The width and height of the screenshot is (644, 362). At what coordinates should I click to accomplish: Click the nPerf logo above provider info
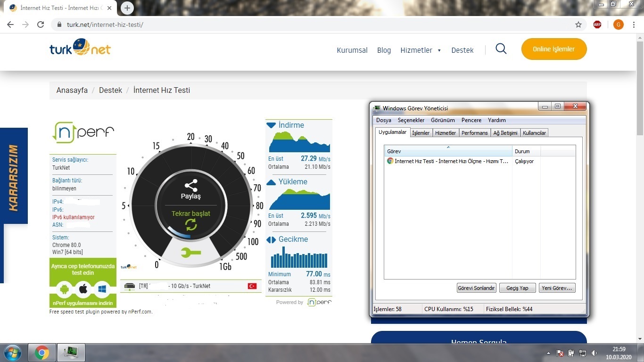click(x=83, y=132)
